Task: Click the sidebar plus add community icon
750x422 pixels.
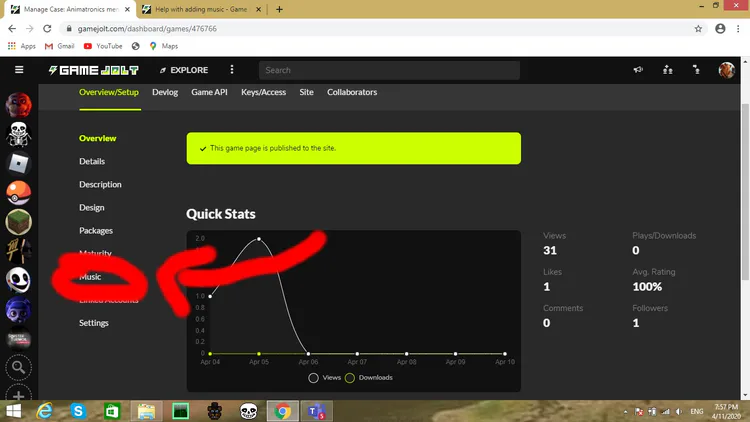Action: [19, 395]
